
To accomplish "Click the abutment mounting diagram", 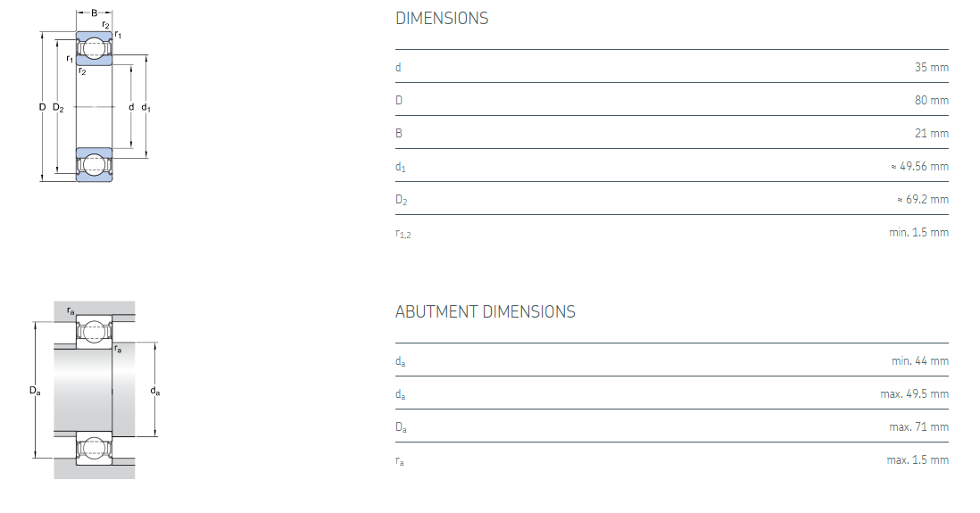I will pyautogui.click(x=94, y=390).
